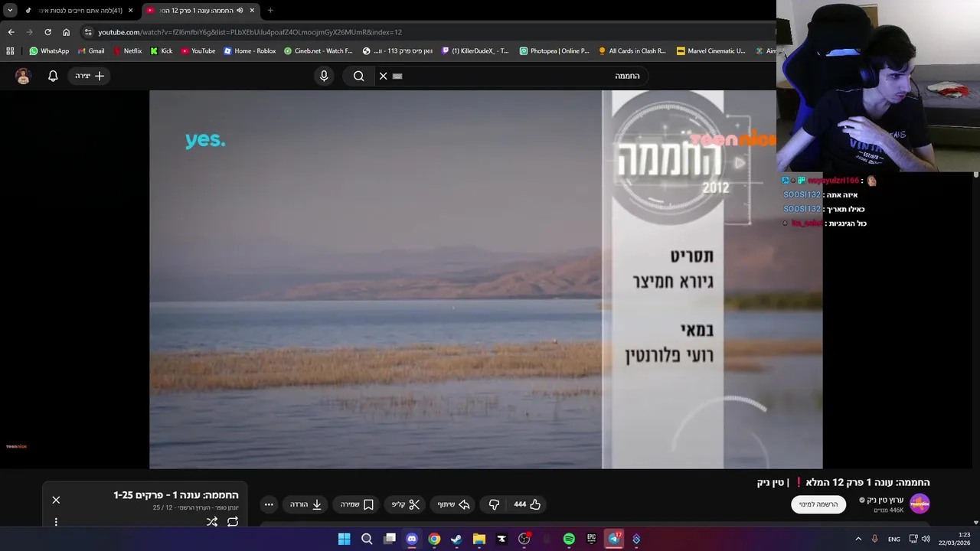980x551 pixels.
Task: Close the playlist panel with X
Action: (x=56, y=500)
